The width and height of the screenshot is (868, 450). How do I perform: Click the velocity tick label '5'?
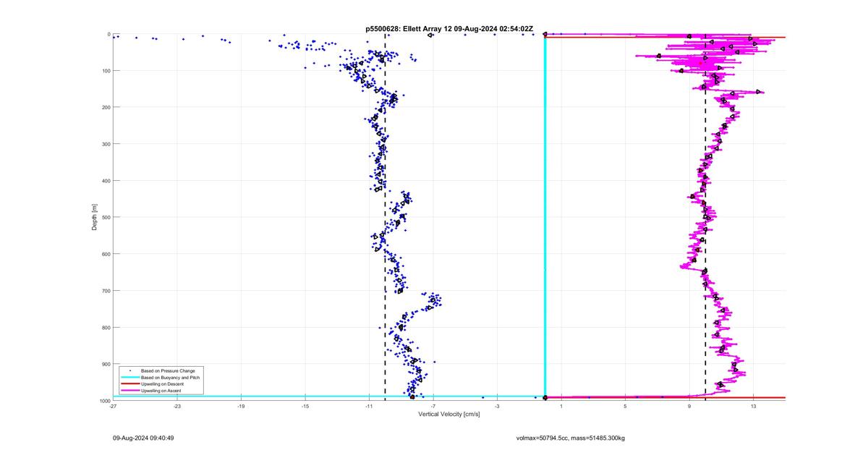(625, 407)
